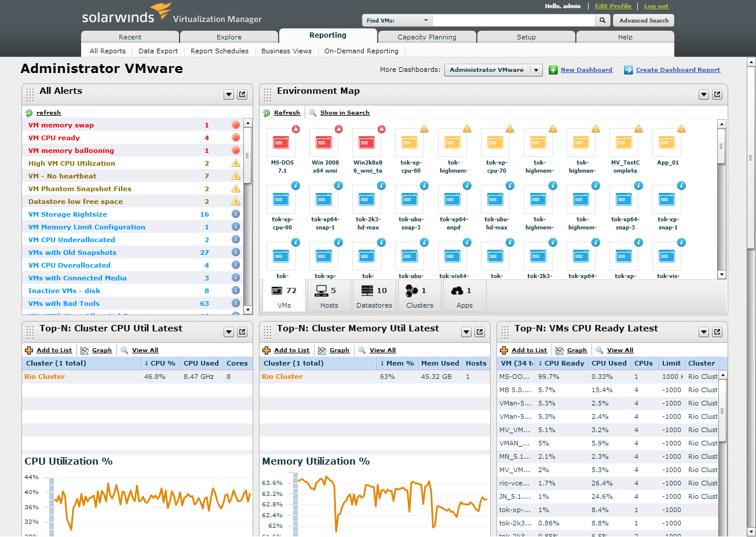This screenshot has height=537, width=756.
Task: Expand Cluster Memory Util panel menu
Action: pyautogui.click(x=466, y=332)
